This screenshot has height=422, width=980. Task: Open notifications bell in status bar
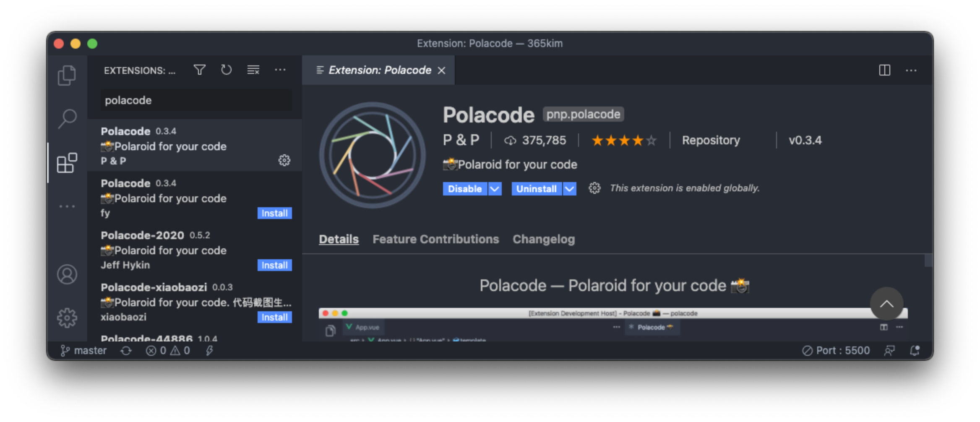(x=915, y=350)
